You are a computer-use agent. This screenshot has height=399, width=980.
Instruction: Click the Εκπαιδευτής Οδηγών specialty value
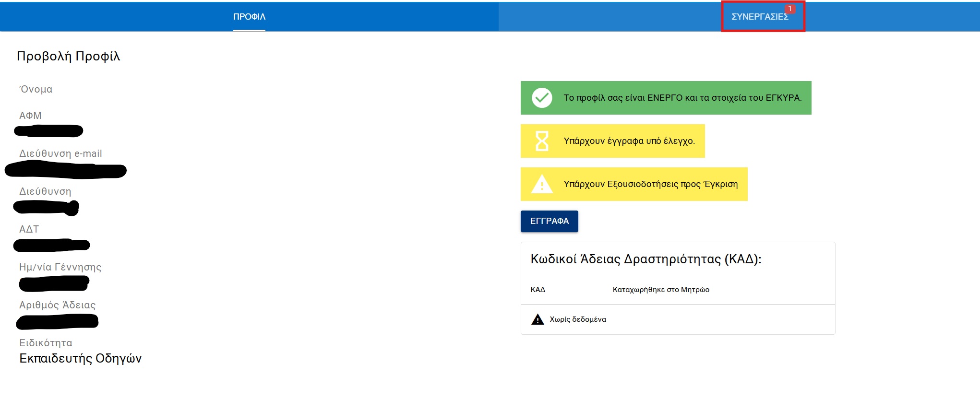[x=80, y=358]
